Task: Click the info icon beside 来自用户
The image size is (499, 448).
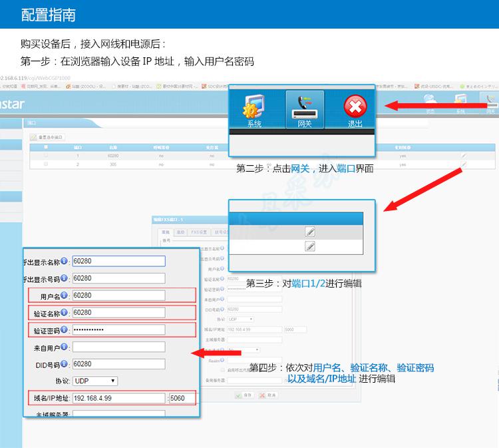Action: (64, 347)
